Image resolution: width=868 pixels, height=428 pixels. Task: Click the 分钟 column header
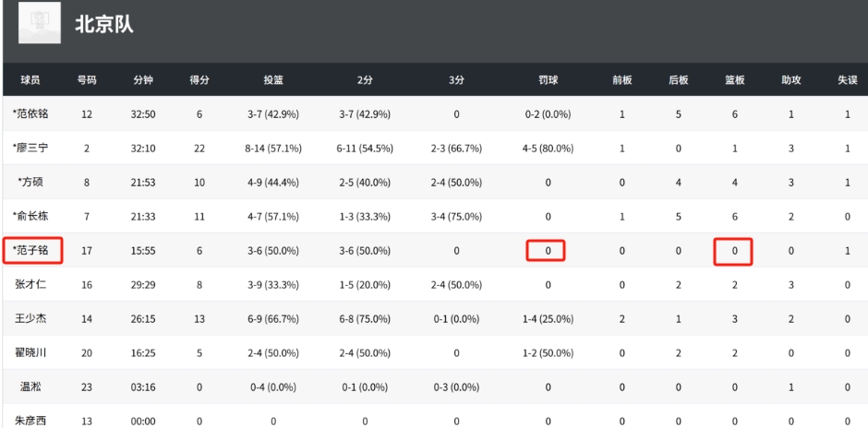tap(143, 80)
